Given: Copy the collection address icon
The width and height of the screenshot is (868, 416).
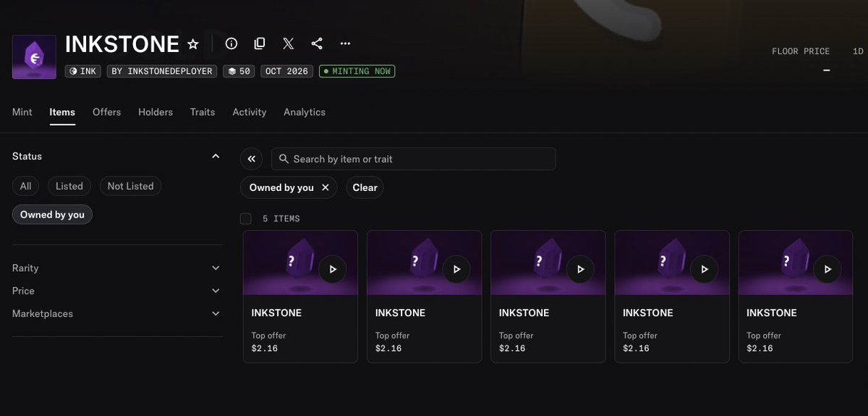Looking at the screenshot, I should pos(260,43).
